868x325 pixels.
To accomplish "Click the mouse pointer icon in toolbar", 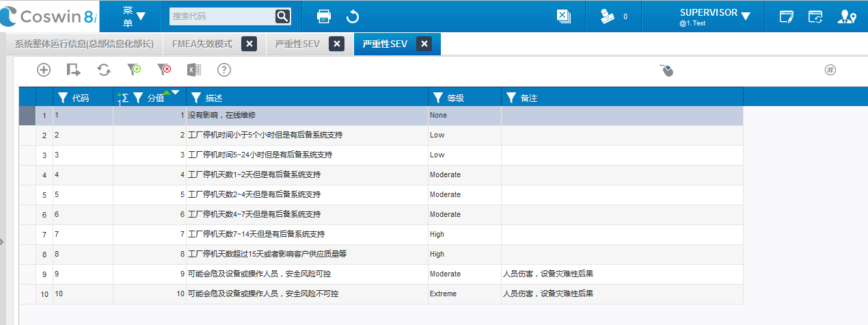I will pyautogui.click(x=667, y=70).
